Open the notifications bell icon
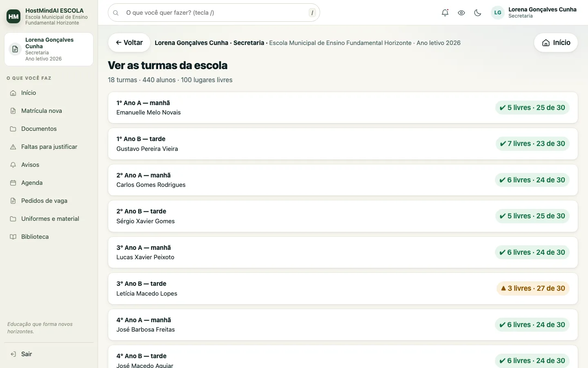The width and height of the screenshot is (588, 368). tap(445, 13)
